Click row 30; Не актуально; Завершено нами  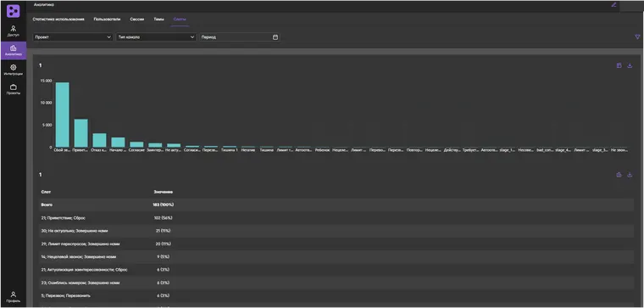pyautogui.click(x=336, y=231)
